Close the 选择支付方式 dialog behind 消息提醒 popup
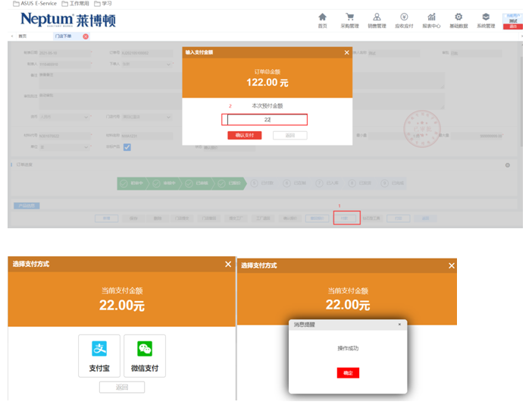Image resolution: width=532 pixels, height=408 pixels. pyautogui.click(x=451, y=265)
